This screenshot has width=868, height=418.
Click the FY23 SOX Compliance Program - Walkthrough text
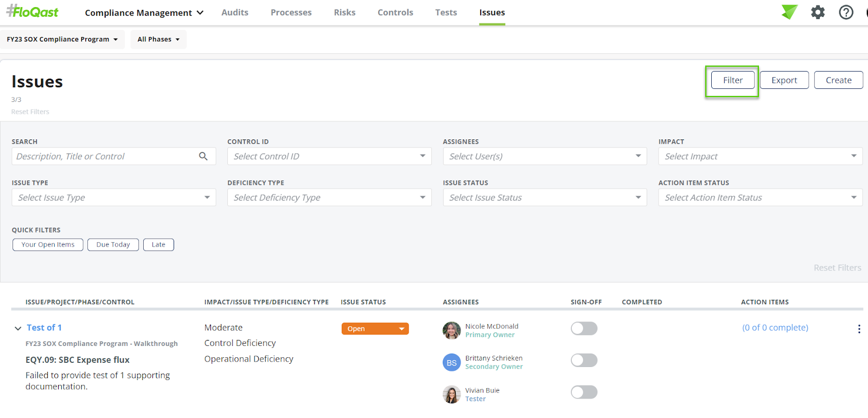click(x=101, y=344)
